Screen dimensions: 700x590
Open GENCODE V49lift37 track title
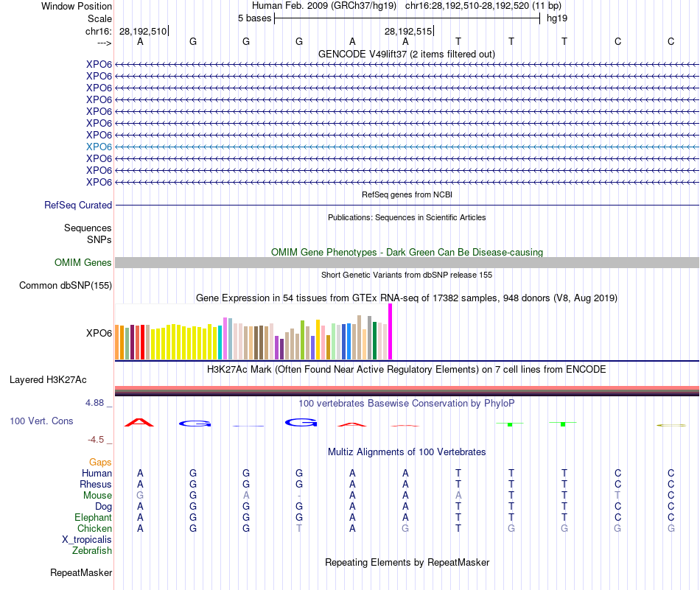[406, 54]
